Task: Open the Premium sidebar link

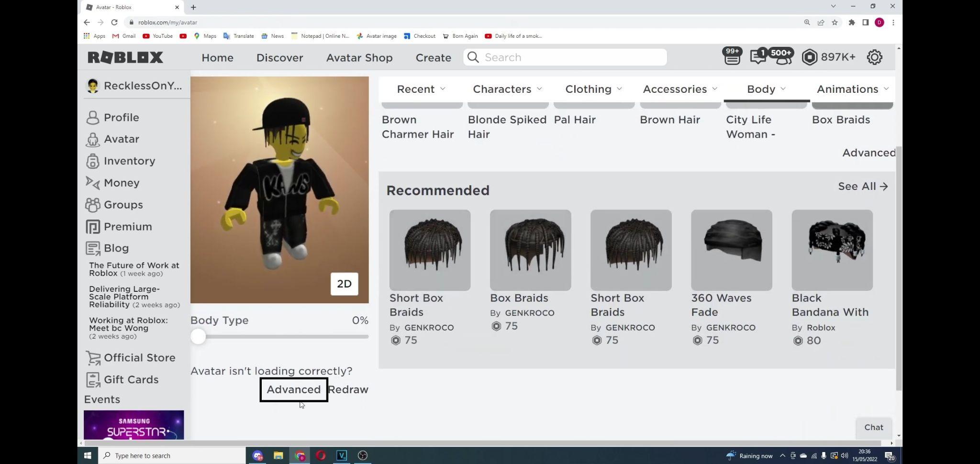Action: coord(128,227)
